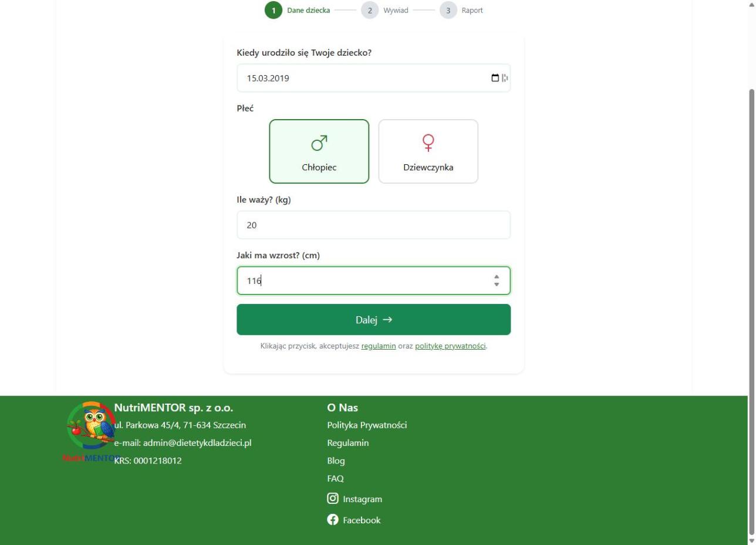The width and height of the screenshot is (756, 545).
Task: Click the weight input field
Action: [373, 225]
